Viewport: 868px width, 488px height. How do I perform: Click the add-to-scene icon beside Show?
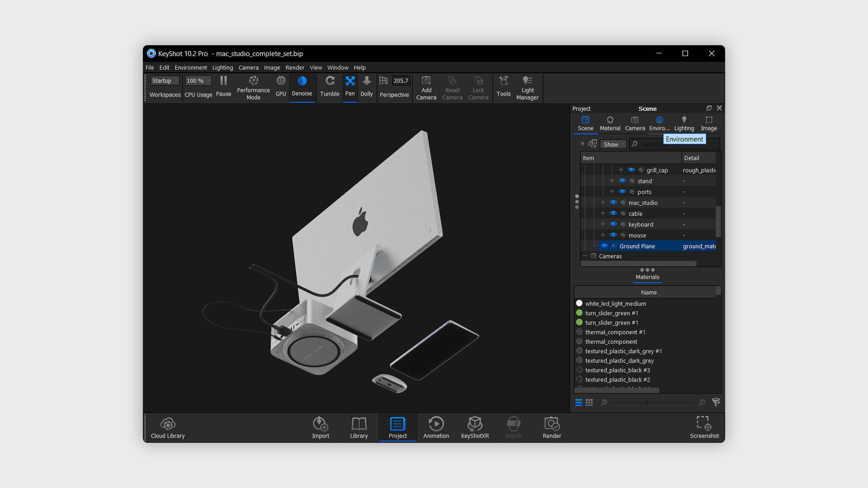point(592,144)
